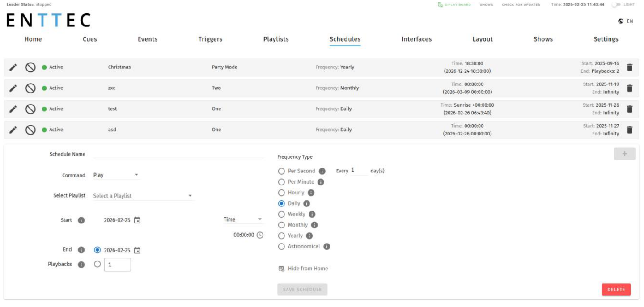Open the Shows tab in navigation
Screen dimensions: 644x307
(x=543, y=39)
